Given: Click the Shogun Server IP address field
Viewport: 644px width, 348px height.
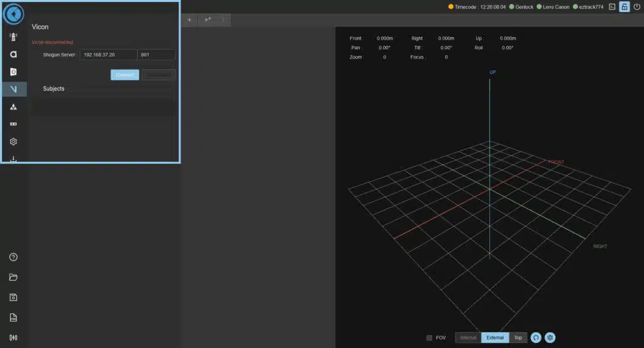Looking at the screenshot, I should pyautogui.click(x=108, y=55).
